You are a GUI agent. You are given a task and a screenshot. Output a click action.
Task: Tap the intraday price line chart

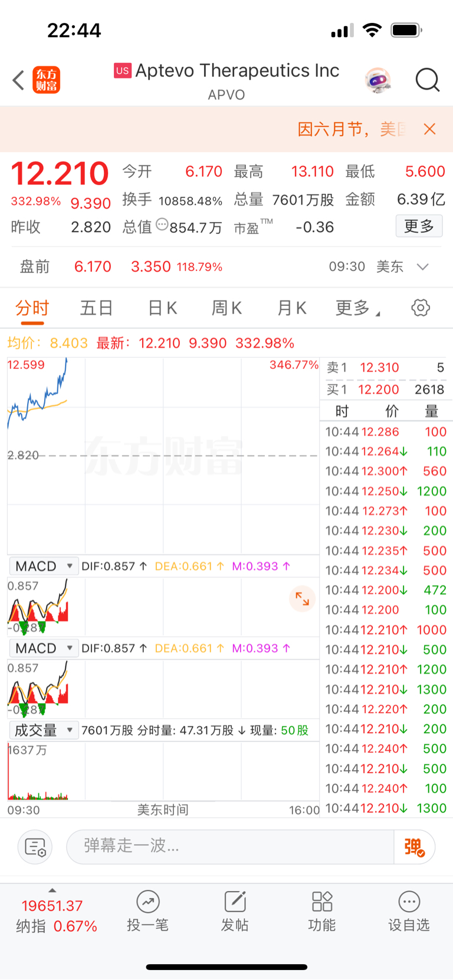point(163,455)
